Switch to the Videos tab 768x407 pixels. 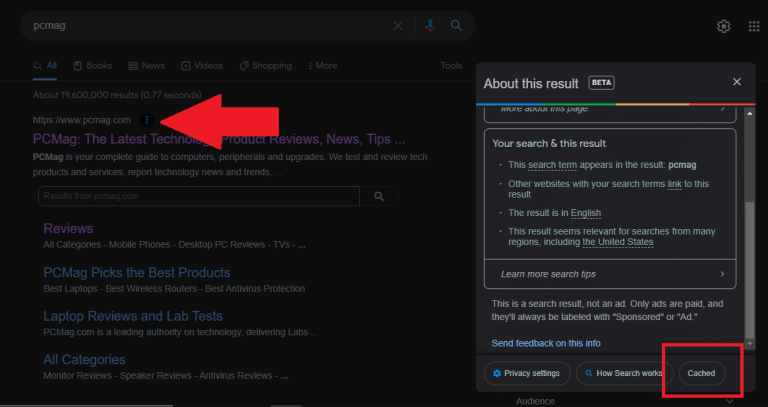[x=202, y=66]
